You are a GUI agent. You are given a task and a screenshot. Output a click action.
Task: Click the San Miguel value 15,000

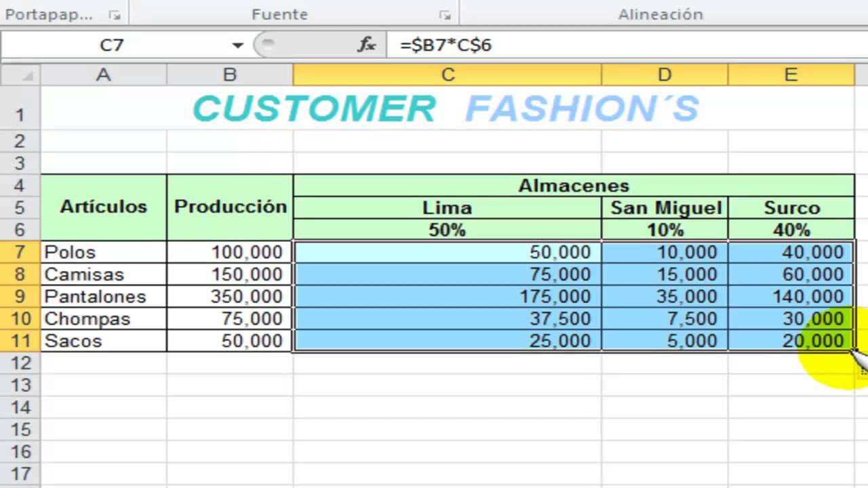(x=665, y=274)
